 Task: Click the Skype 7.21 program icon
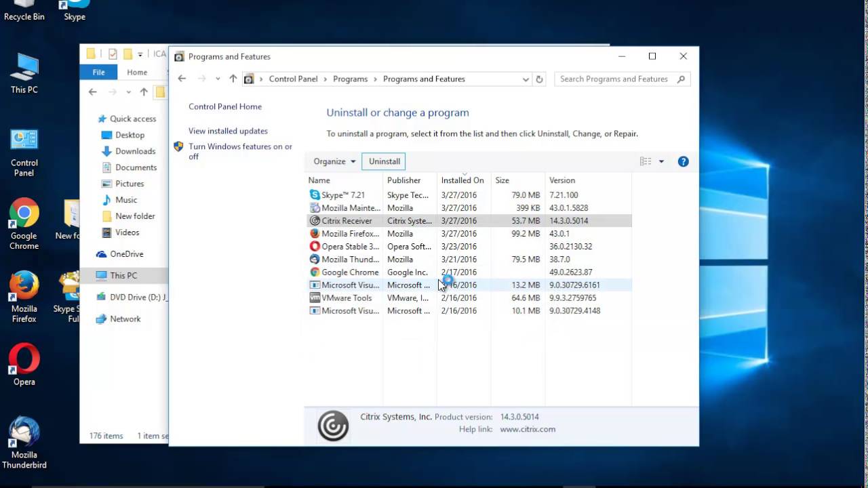click(x=315, y=195)
